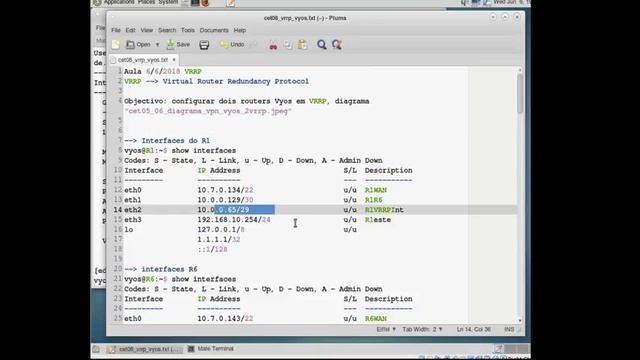640x360 pixels.
Task: Click '::1/128' on line 18
Action: [x=212, y=249]
